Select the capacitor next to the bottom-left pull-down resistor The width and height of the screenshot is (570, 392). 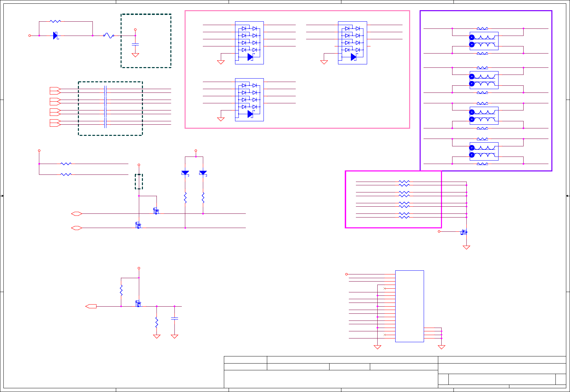tap(174, 318)
